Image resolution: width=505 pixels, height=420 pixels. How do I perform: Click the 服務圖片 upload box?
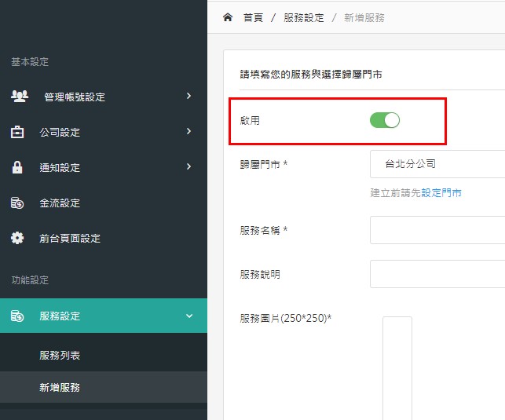pos(397,368)
